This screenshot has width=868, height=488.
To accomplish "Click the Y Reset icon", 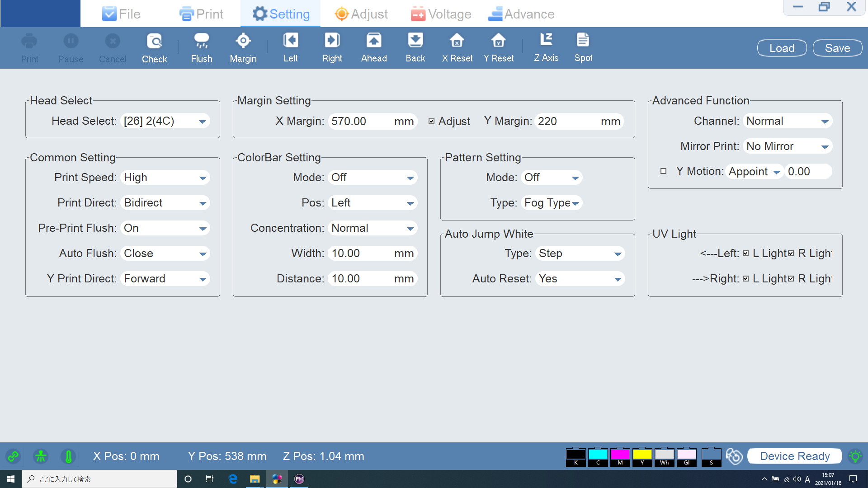I will coord(499,47).
